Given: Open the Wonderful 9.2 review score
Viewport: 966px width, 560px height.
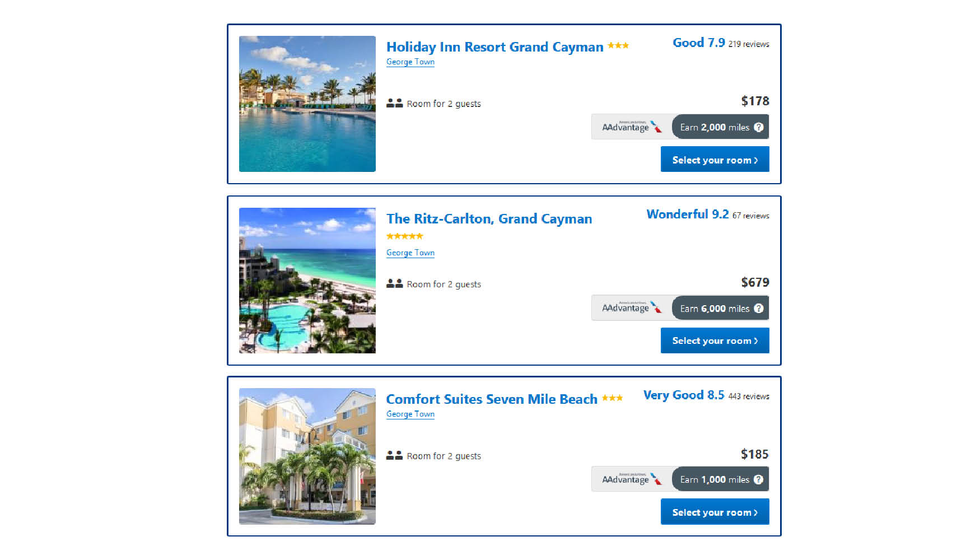Looking at the screenshot, I should (708, 214).
